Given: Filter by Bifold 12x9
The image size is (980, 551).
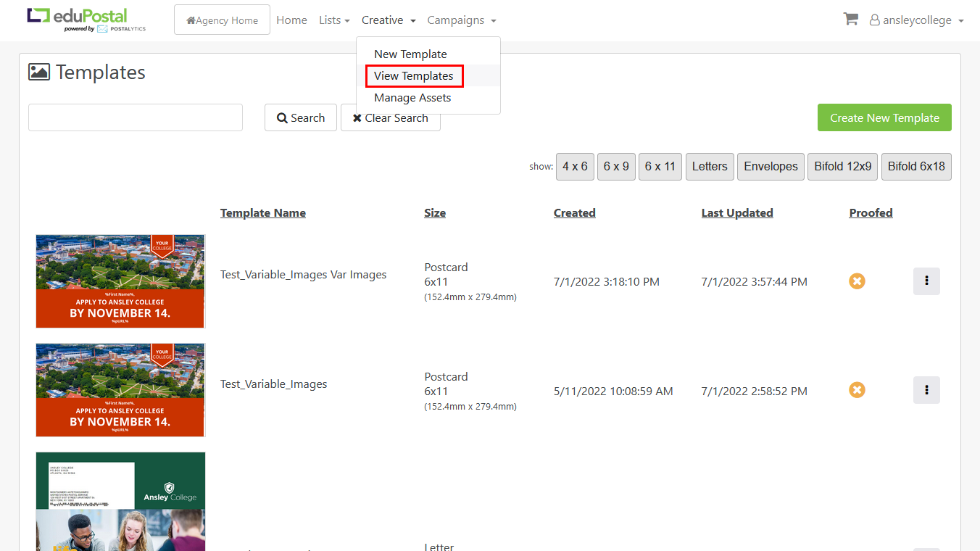Looking at the screenshot, I should (843, 166).
